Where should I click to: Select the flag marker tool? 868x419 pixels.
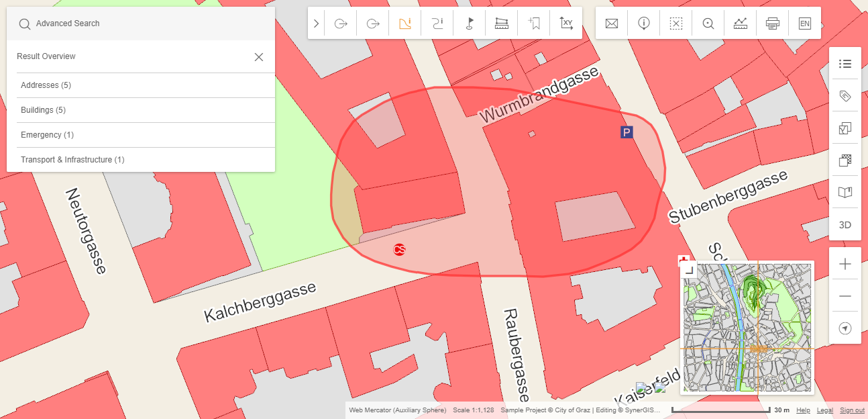click(470, 23)
